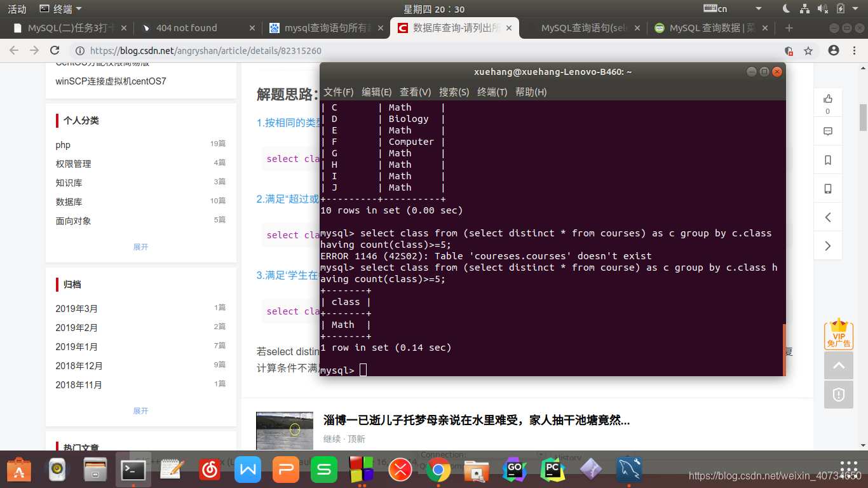This screenshot has height=488, width=868.
Task: Open a new Chrome tab
Action: pos(789,28)
